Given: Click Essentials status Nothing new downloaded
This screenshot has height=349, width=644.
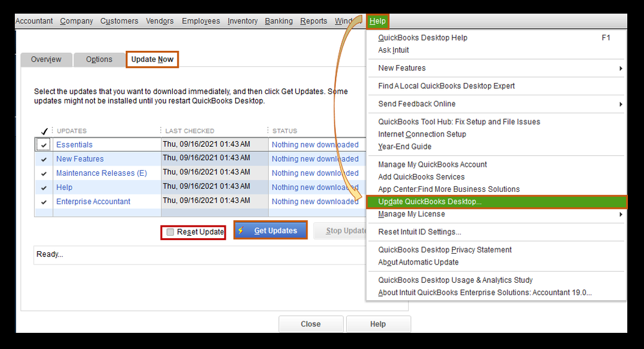Looking at the screenshot, I should [315, 145].
